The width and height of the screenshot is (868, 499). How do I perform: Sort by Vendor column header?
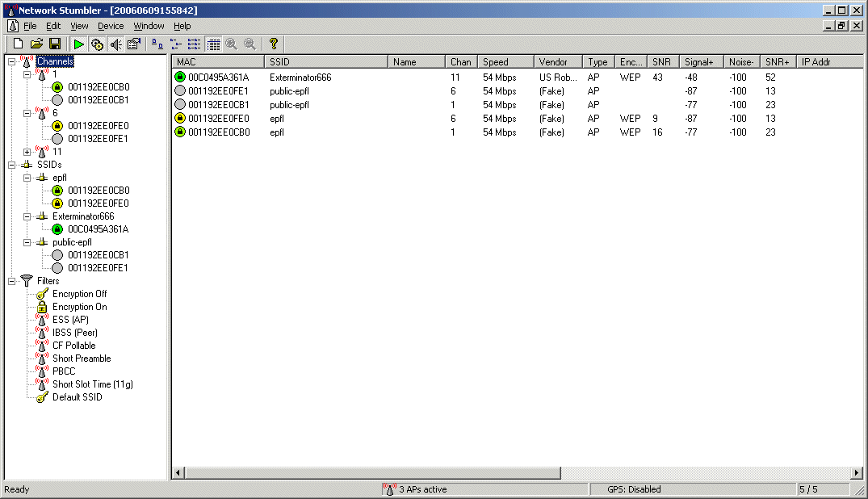coord(557,62)
